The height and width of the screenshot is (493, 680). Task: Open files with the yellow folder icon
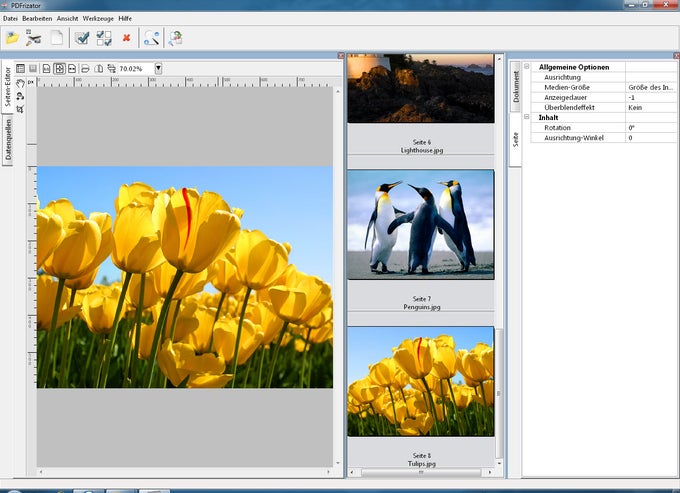click(x=12, y=38)
